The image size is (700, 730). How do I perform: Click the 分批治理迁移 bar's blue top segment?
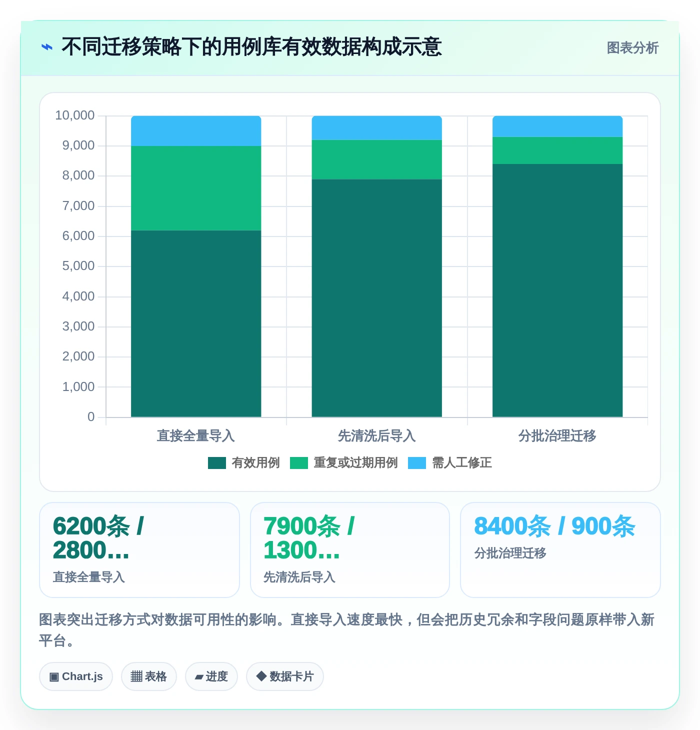click(x=557, y=126)
